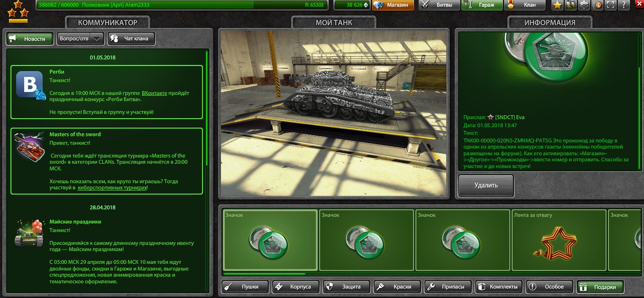
Task: Open the Припасы supplies category
Action: (448, 287)
